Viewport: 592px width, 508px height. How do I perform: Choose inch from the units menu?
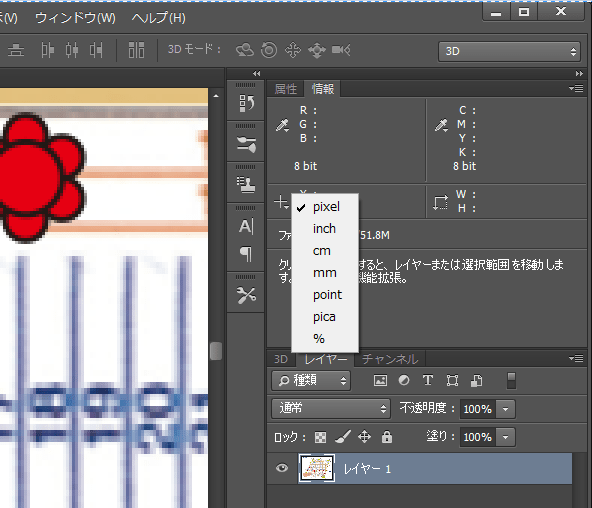pyautogui.click(x=325, y=229)
